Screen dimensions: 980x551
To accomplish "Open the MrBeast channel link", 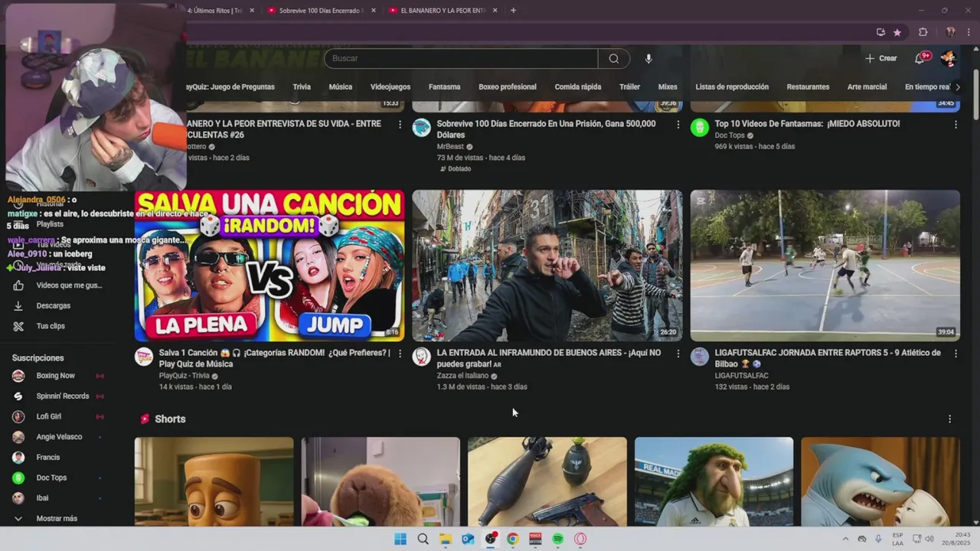I will (x=451, y=146).
